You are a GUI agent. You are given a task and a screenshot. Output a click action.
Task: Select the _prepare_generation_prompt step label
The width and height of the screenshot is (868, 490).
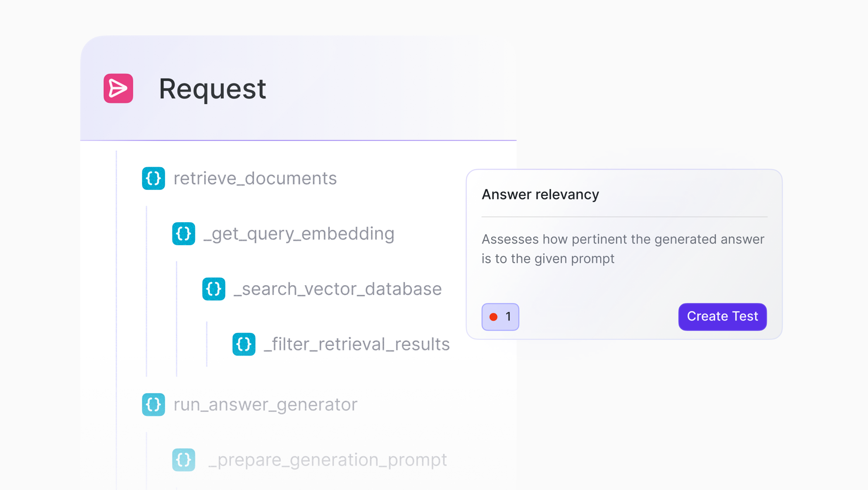(327, 460)
